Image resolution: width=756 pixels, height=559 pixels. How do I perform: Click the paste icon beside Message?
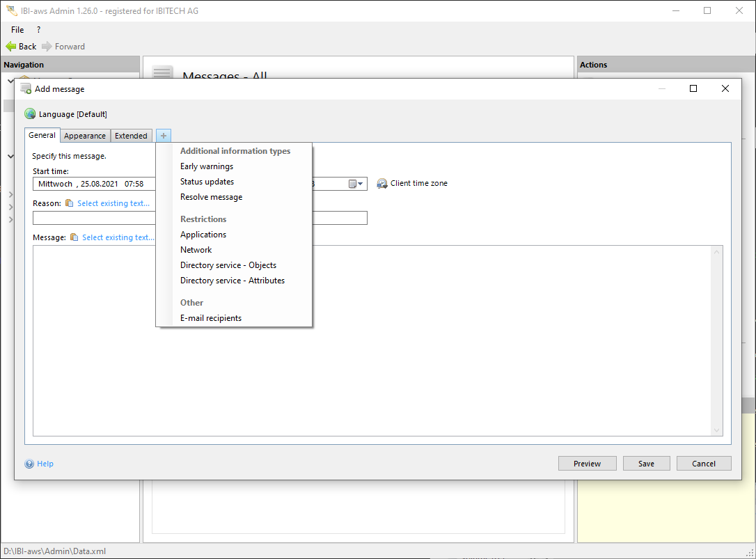[x=74, y=237]
